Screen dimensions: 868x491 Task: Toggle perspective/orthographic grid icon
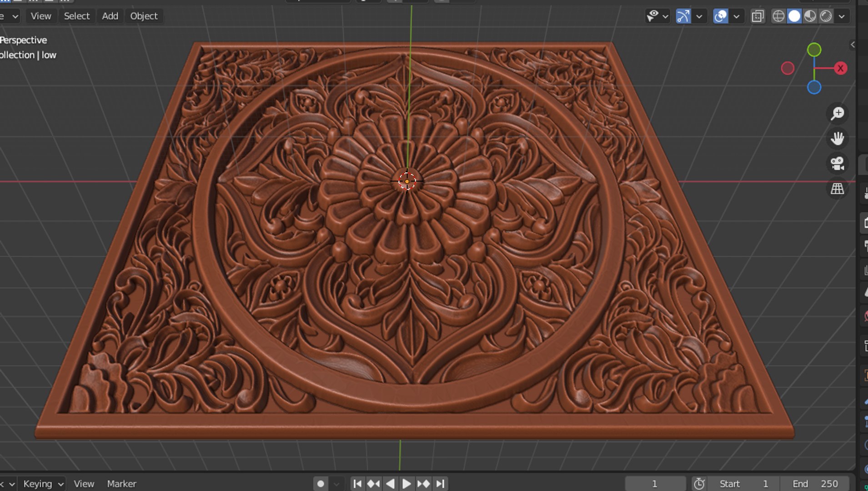[837, 188]
